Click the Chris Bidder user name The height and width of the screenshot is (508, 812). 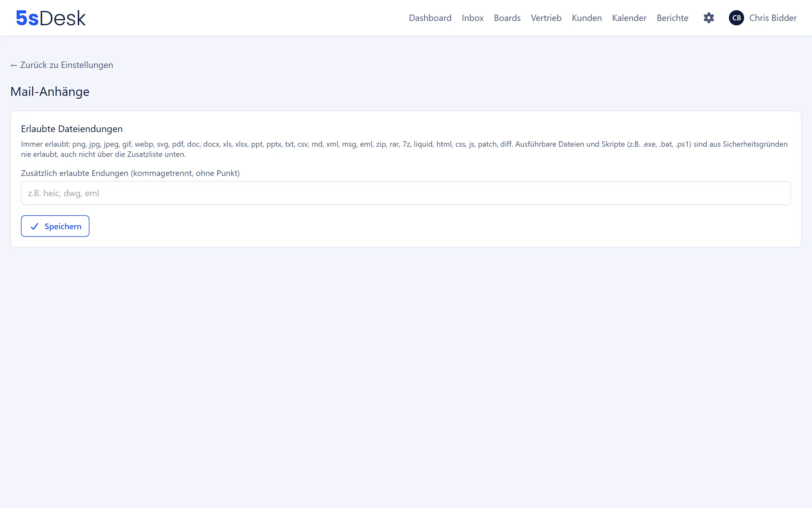tap(773, 18)
